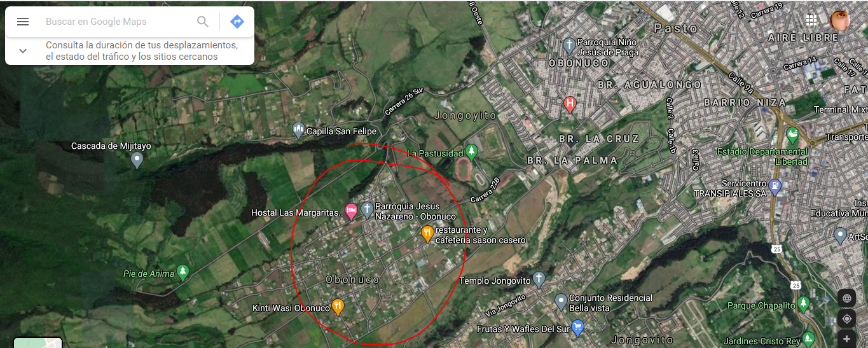Switch map layers using the bottom-left thumbnail
The height and width of the screenshot is (348, 868).
pos(38,342)
